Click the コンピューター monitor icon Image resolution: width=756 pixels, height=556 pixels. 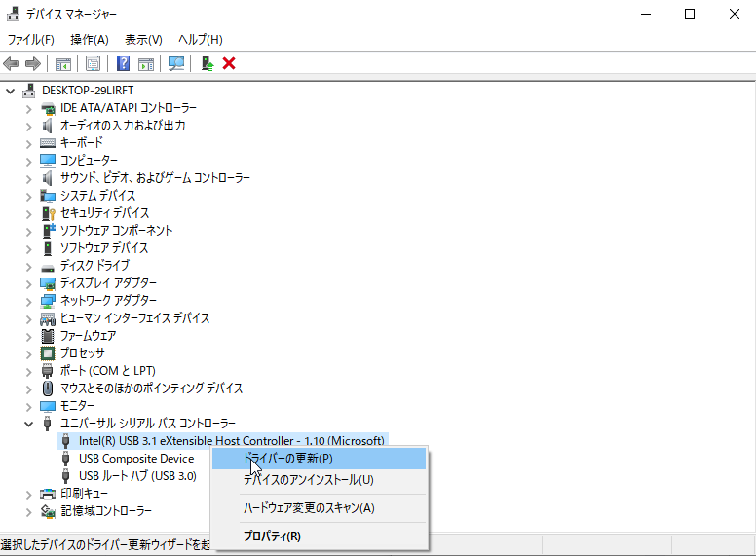[48, 161]
